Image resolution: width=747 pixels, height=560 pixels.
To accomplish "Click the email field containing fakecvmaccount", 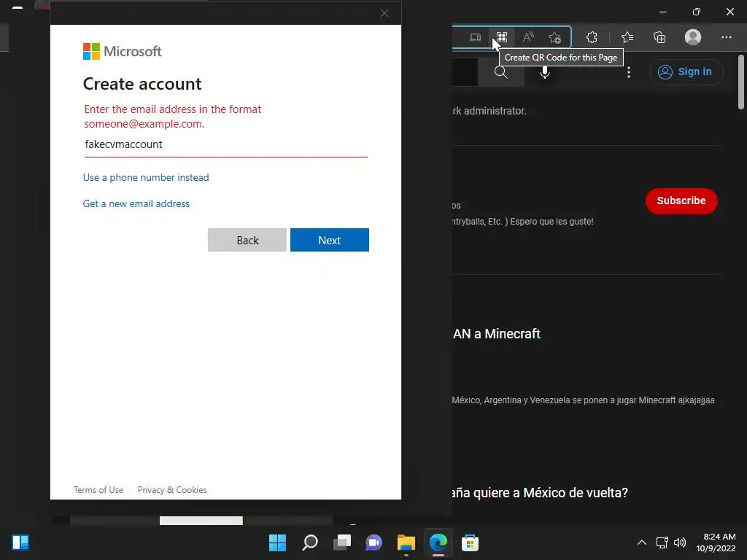I will 226,145.
